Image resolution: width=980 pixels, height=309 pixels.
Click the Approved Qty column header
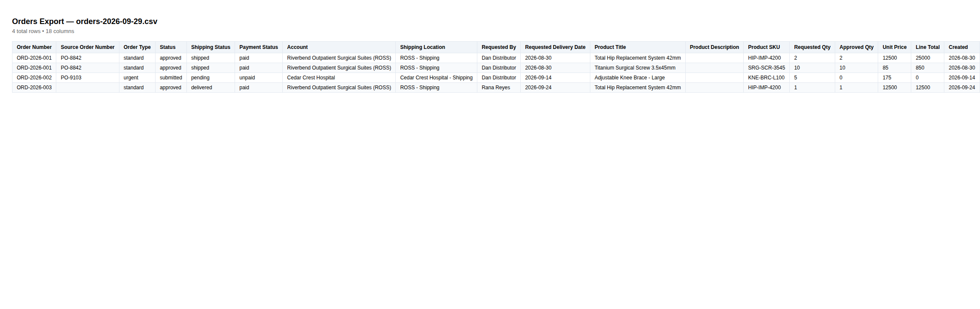(856, 47)
